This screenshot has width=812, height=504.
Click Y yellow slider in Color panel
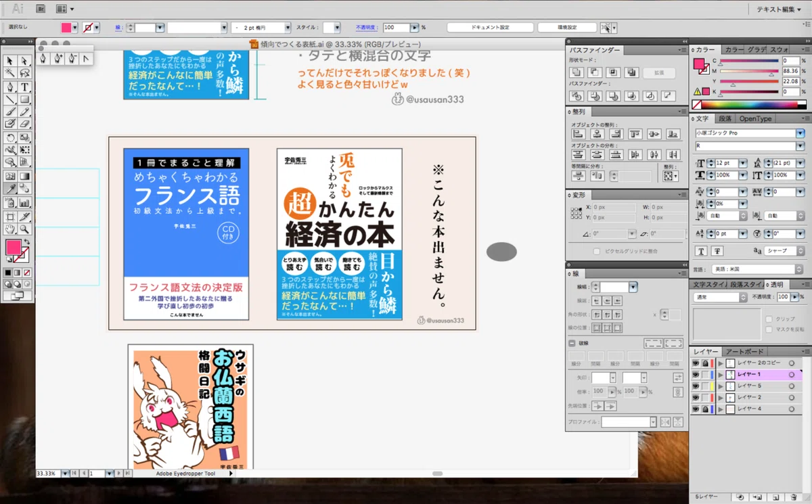[750, 81]
